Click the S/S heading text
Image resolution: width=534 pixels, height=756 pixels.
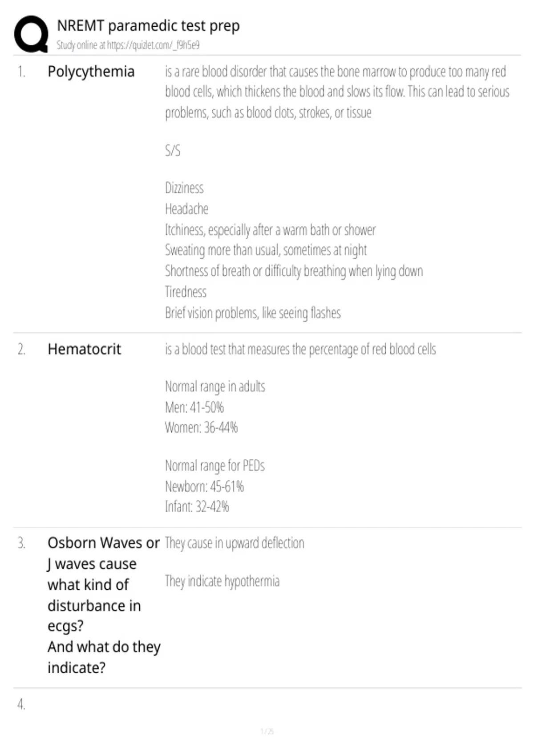173,150
